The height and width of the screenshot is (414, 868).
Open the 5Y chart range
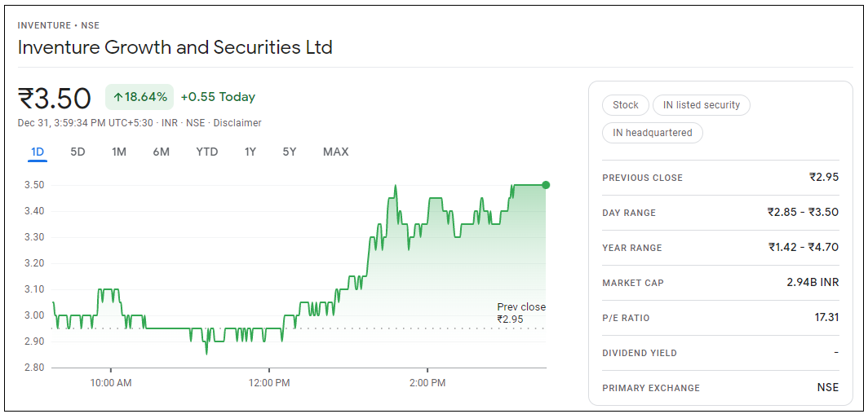click(290, 152)
